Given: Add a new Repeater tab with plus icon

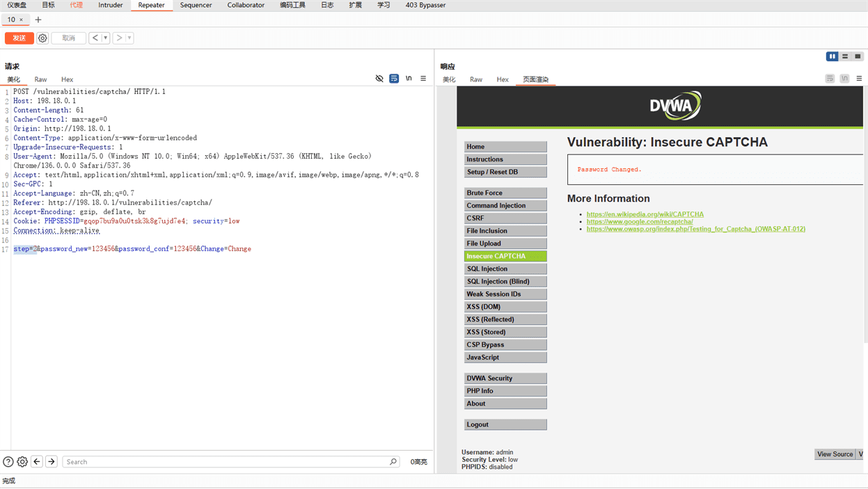Looking at the screenshot, I should [38, 19].
